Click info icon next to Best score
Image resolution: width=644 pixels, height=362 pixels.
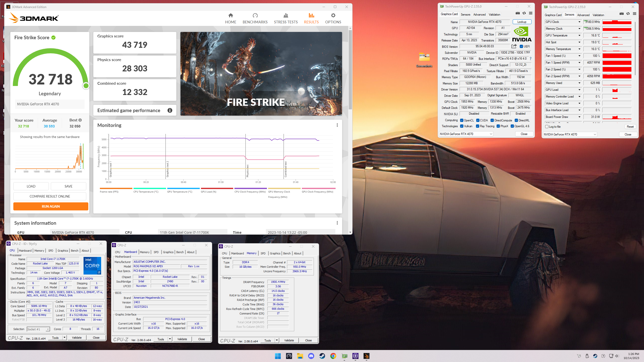(80, 120)
